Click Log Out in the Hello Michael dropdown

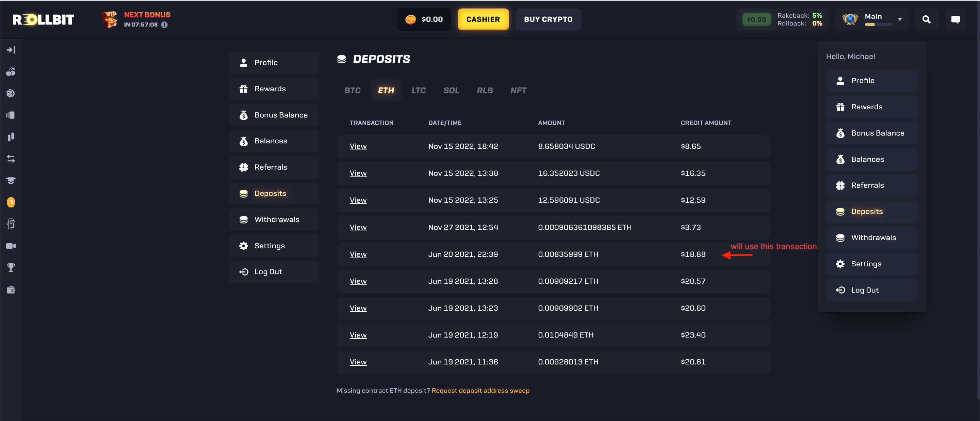coord(871,290)
